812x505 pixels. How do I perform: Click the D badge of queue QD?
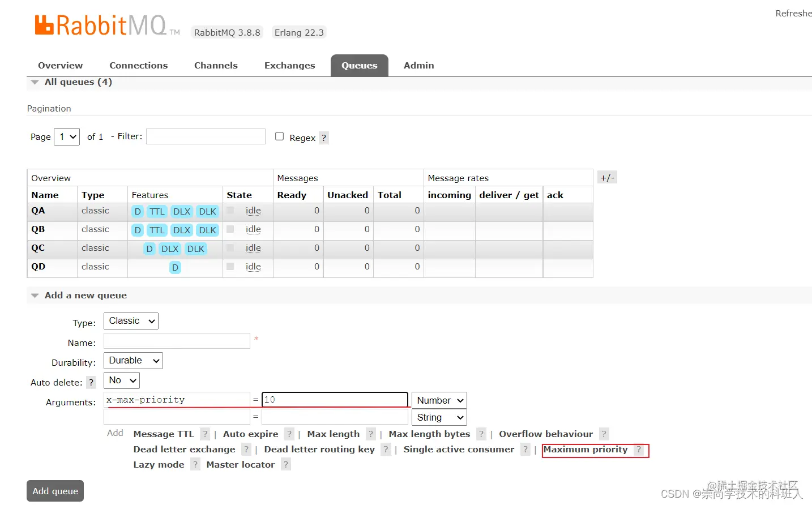176,268
